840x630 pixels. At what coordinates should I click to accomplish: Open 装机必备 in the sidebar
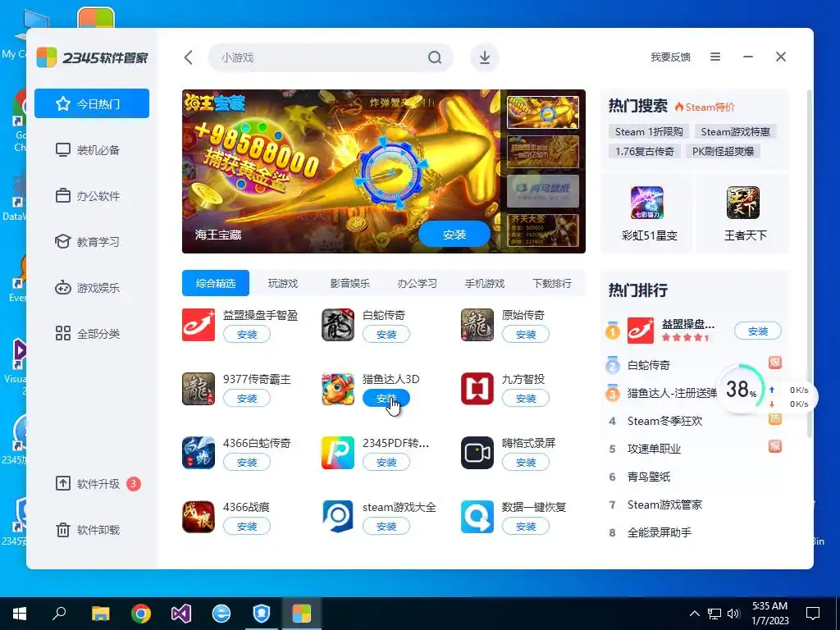[92, 149]
